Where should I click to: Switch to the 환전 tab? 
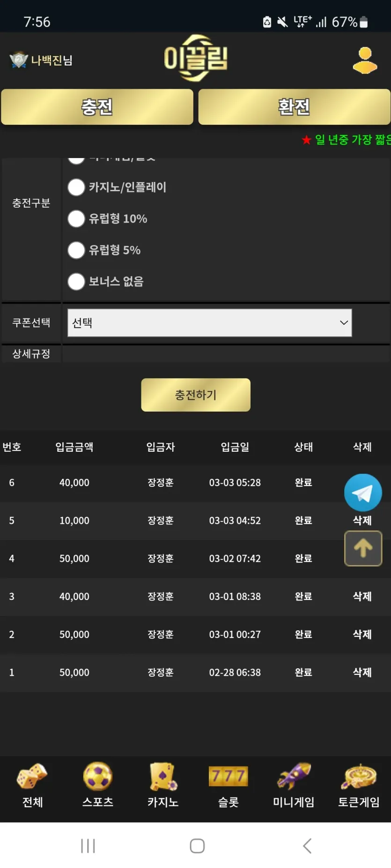294,107
